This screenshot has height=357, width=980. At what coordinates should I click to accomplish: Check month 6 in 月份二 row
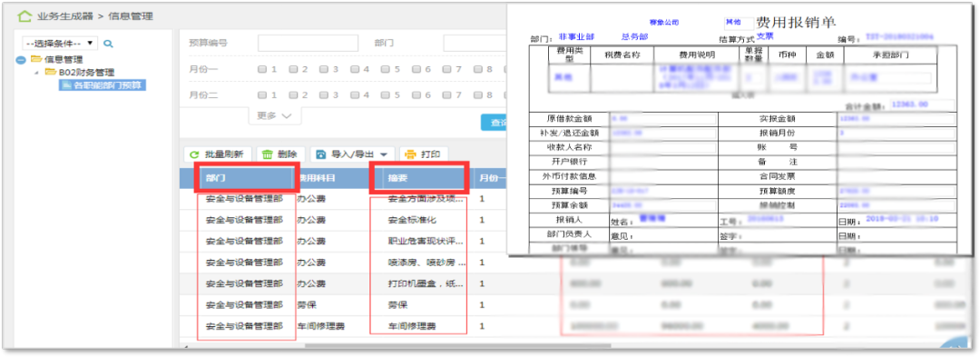416,95
